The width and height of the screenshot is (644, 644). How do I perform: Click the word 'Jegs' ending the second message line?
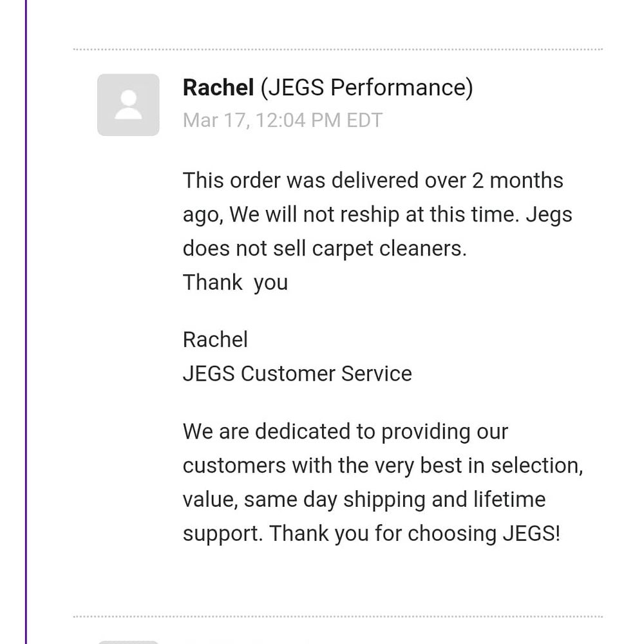[549, 214]
